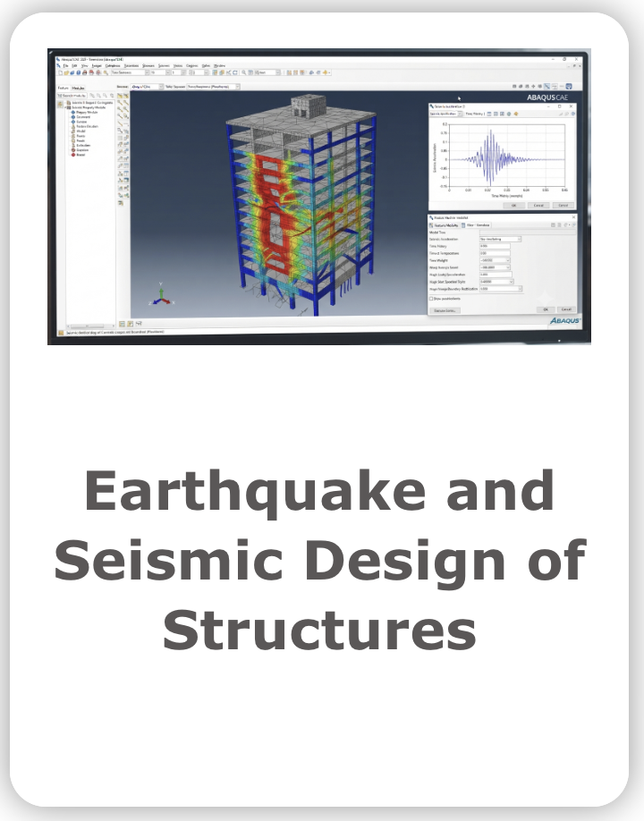The height and width of the screenshot is (821, 644).
Task: Switch to the Modules tab in left panel
Action: pyautogui.click(x=78, y=88)
